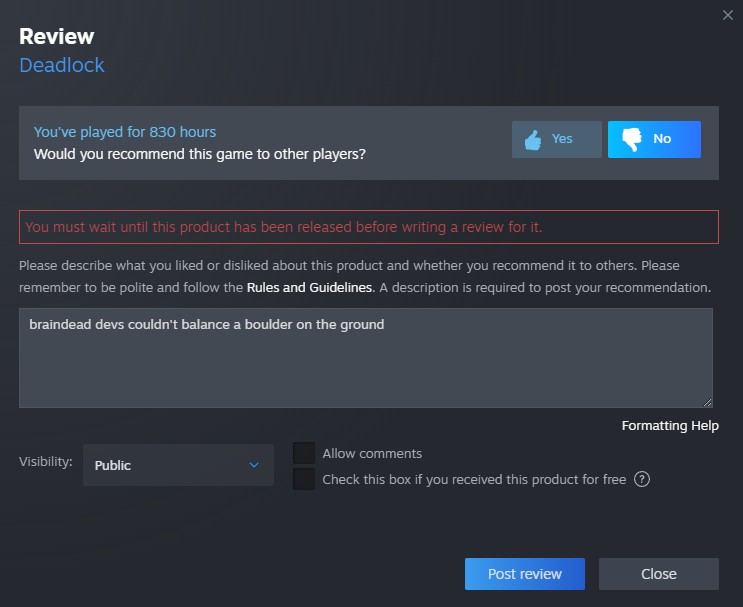743x607 pixels.
Task: Enable the Allow comments checkbox
Action: pos(304,453)
